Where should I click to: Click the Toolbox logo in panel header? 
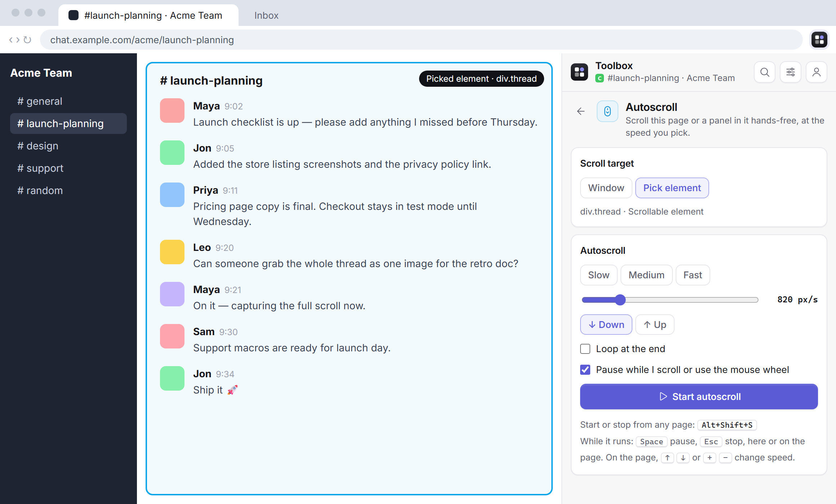click(x=579, y=72)
